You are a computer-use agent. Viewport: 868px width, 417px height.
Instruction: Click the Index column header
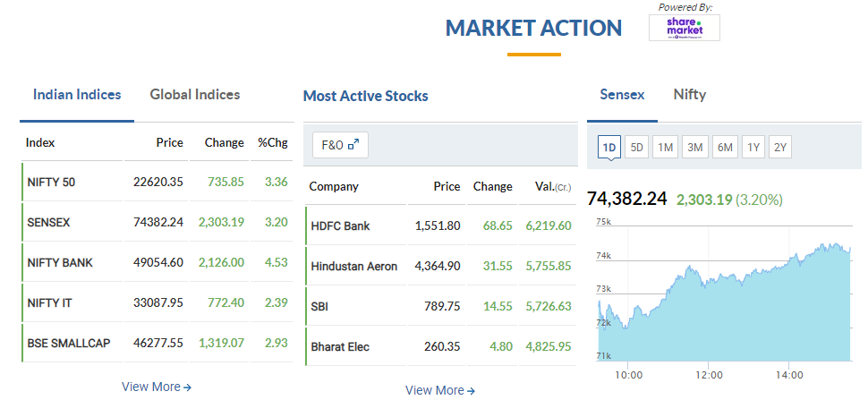click(40, 143)
